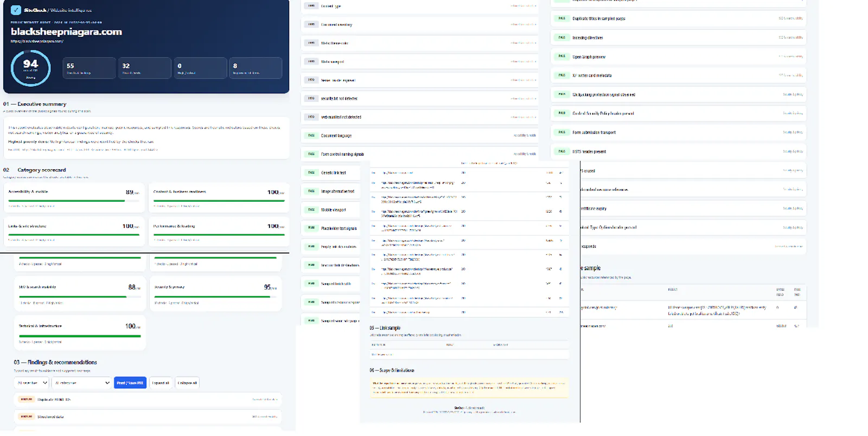Expand the Twitter card metadata finding
The height and width of the screenshot is (436, 868).
(679, 76)
